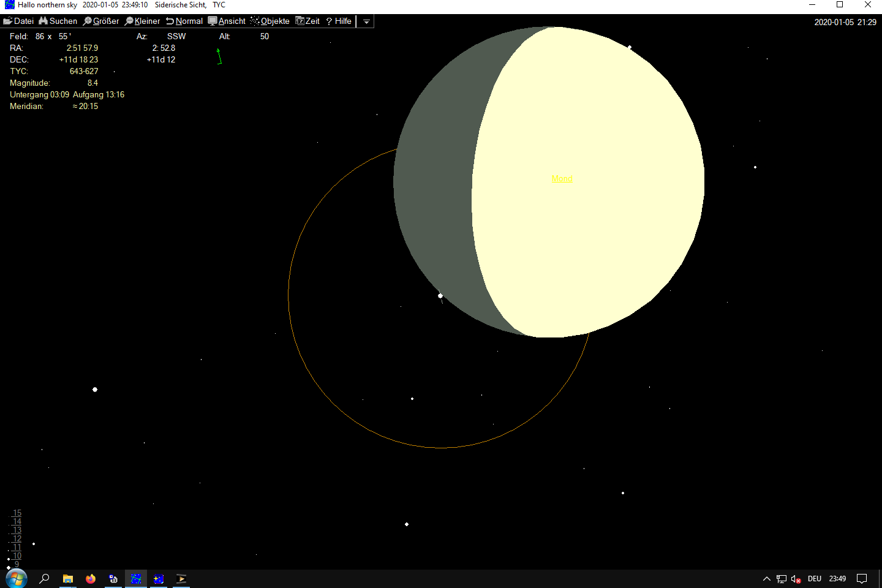Image resolution: width=882 pixels, height=588 pixels.
Task: Open the Hilfe help menu
Action: click(339, 21)
